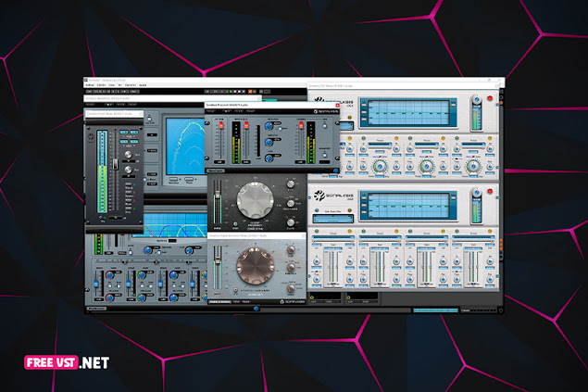Click the upper green knob in the multiband plugin

click(x=142, y=275)
